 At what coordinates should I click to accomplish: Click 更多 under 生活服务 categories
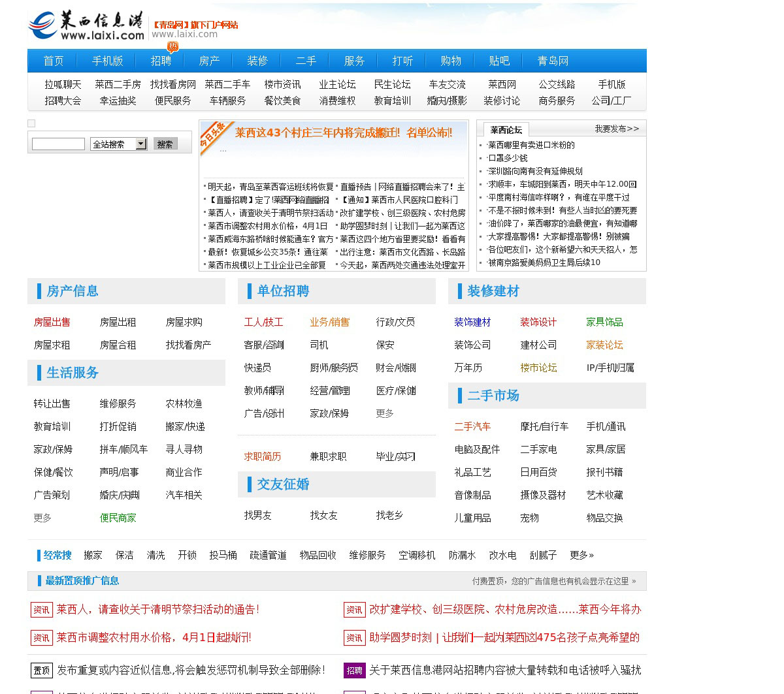click(42, 518)
